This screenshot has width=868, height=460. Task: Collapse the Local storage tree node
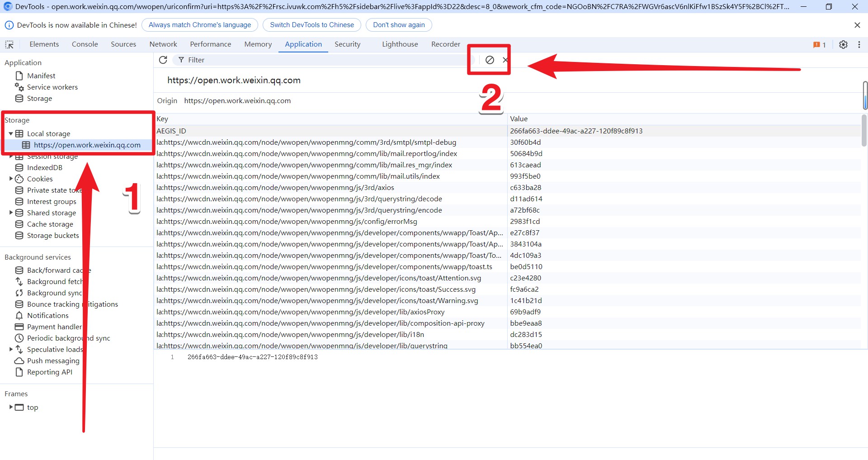(x=11, y=133)
